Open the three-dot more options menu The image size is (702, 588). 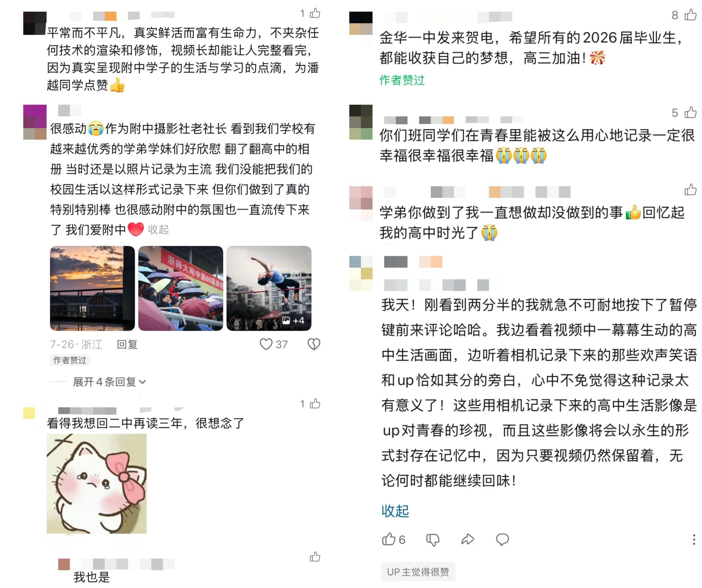tap(694, 540)
